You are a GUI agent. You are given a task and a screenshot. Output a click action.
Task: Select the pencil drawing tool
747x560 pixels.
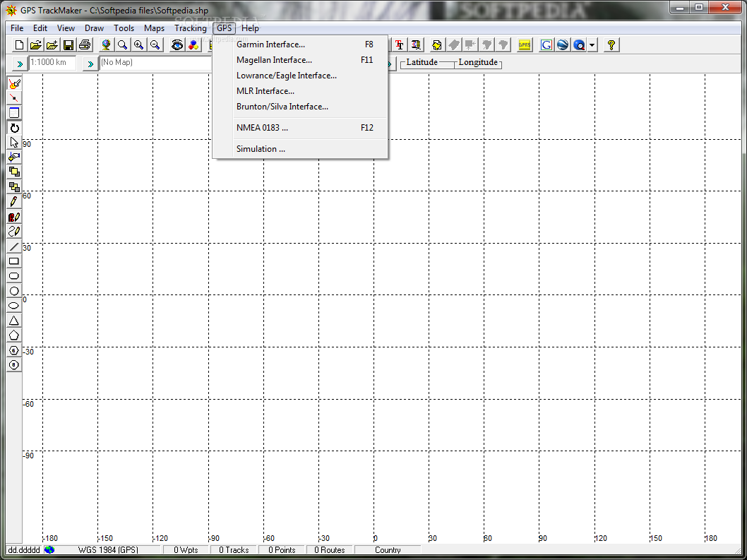(x=14, y=201)
